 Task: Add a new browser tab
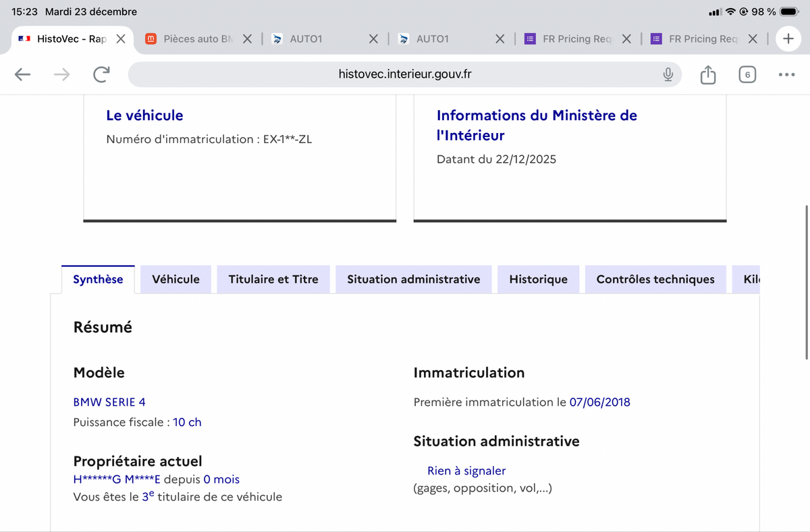point(788,38)
